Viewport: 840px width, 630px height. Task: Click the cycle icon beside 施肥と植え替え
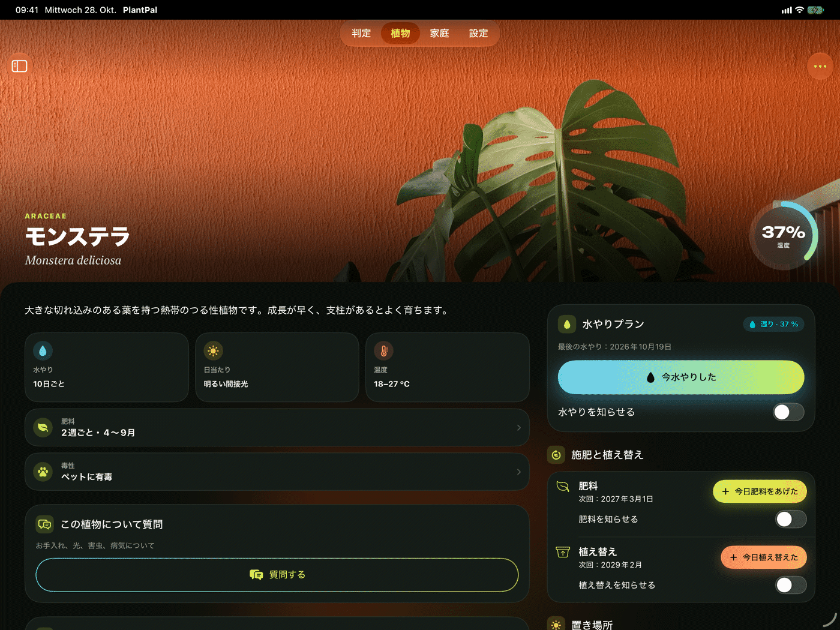click(x=556, y=455)
